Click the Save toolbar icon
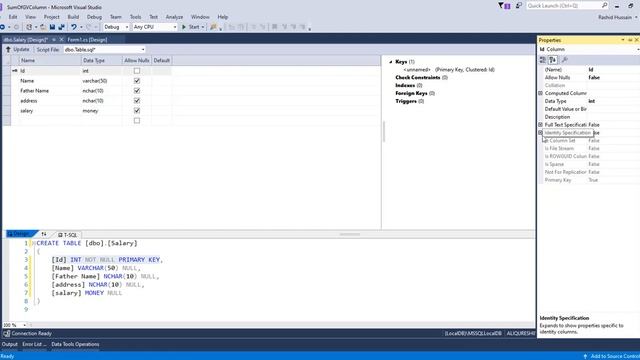 click(52, 27)
